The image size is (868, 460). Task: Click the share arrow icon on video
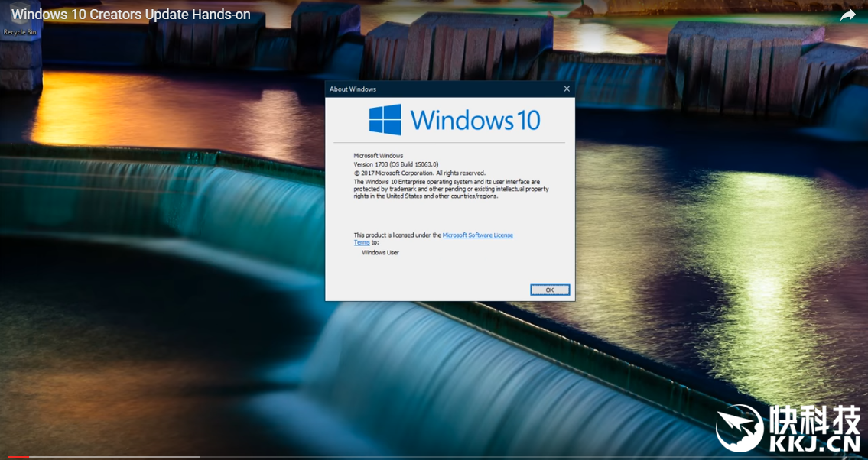[x=847, y=15]
